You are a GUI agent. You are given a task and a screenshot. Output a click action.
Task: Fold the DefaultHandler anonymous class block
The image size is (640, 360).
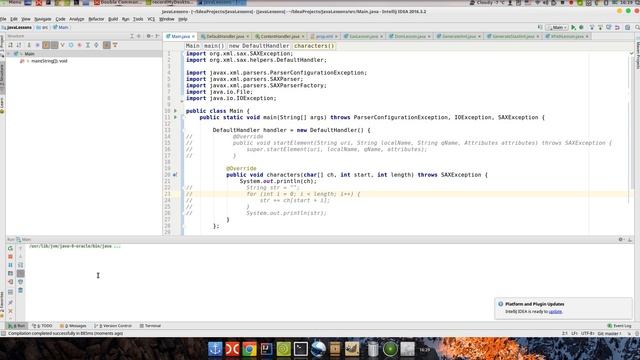point(183,130)
